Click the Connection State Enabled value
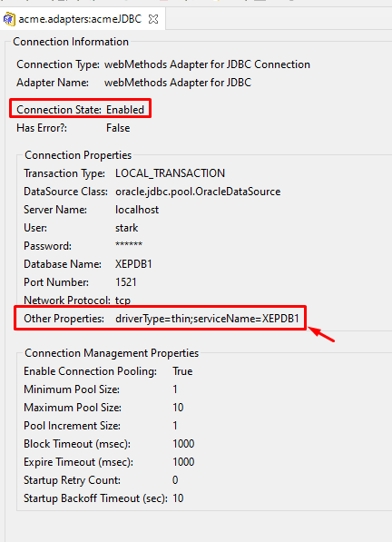Screen dimensions: 392x542 pos(125,110)
